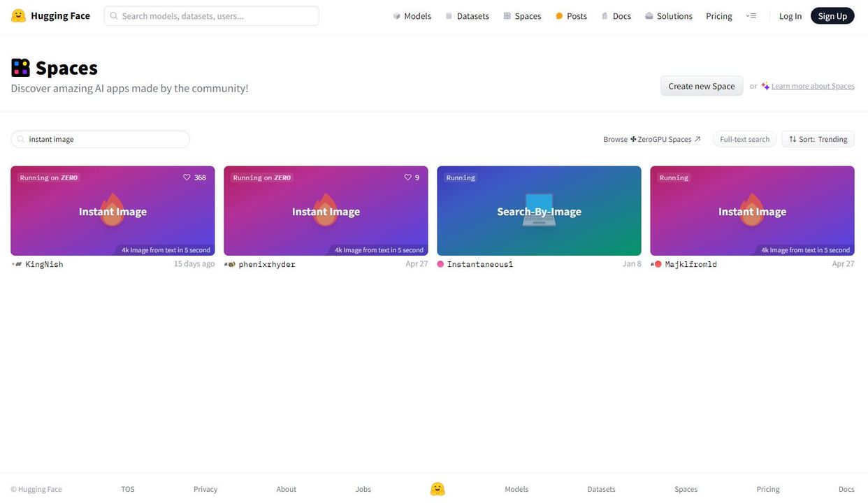The height and width of the screenshot is (503, 868).
Task: Open Posts in top navigation
Action: click(571, 16)
